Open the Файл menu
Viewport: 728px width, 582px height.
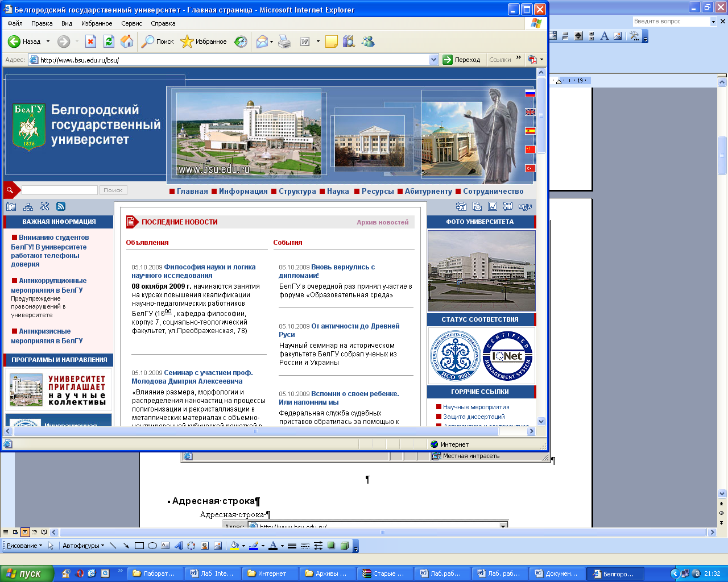pyautogui.click(x=15, y=23)
